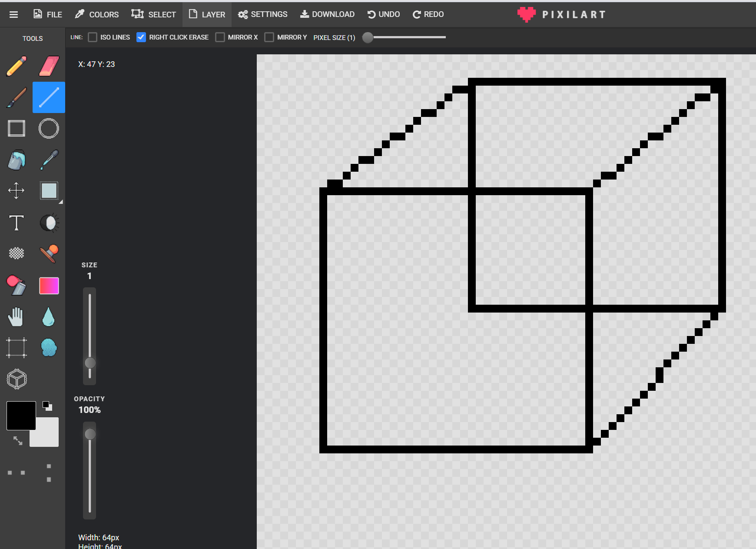
Task: Open the LAYER tab
Action: [x=207, y=14]
